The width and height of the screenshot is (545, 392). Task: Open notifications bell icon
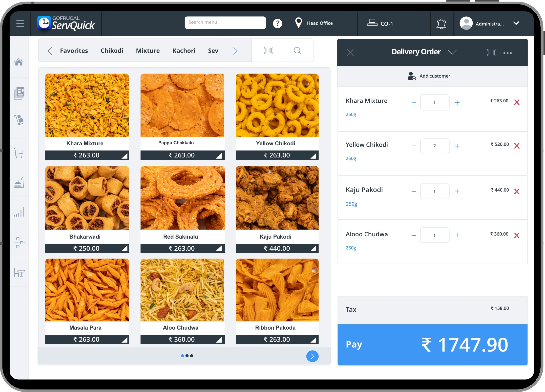click(x=441, y=24)
